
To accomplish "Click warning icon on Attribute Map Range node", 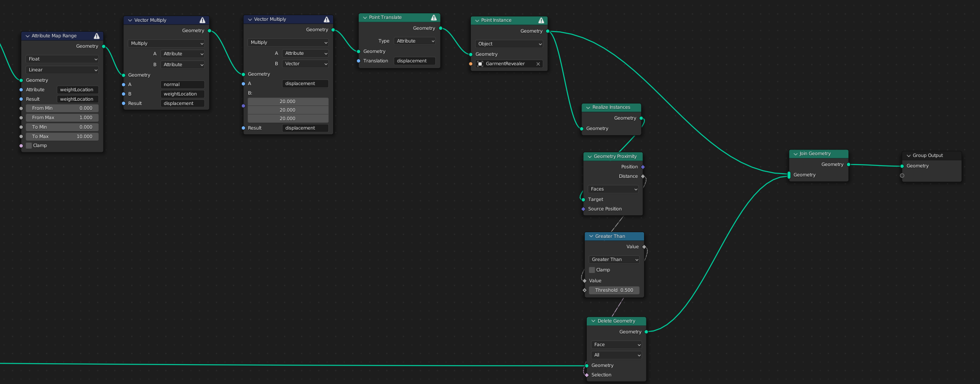I will coord(97,36).
